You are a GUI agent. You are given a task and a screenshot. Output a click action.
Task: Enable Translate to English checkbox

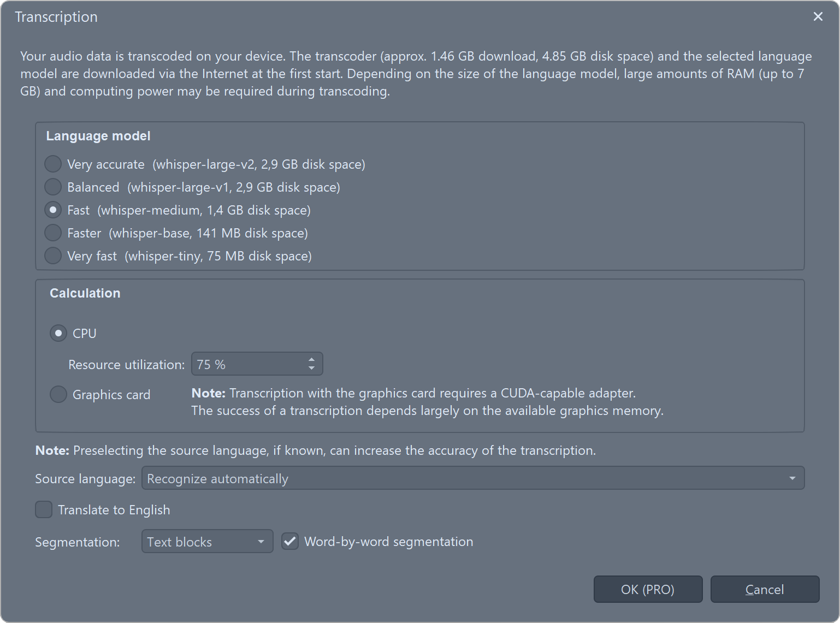tap(44, 509)
